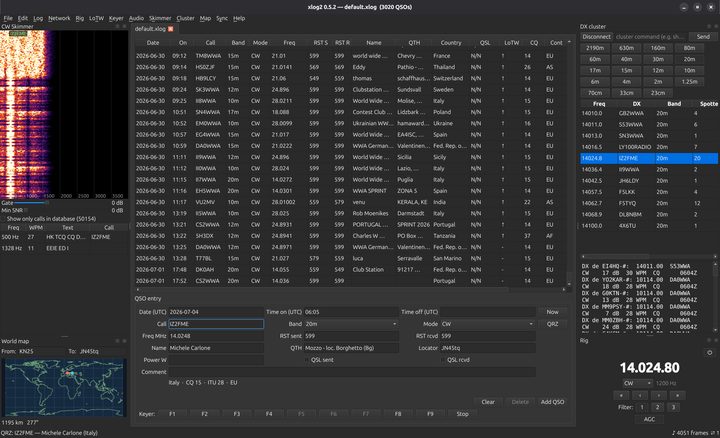Viewport: 720px width, 438px height.
Task: Toggle the 40m band filter
Action: coord(626,59)
